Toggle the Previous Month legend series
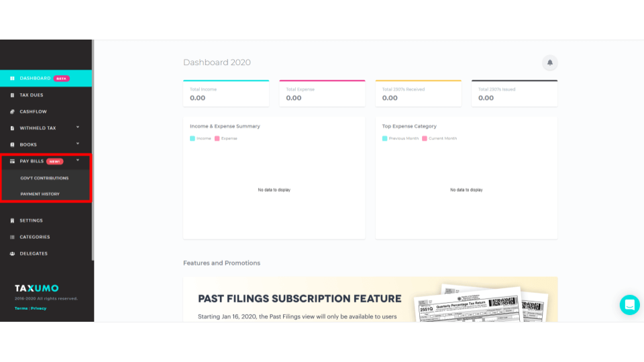 click(x=400, y=139)
